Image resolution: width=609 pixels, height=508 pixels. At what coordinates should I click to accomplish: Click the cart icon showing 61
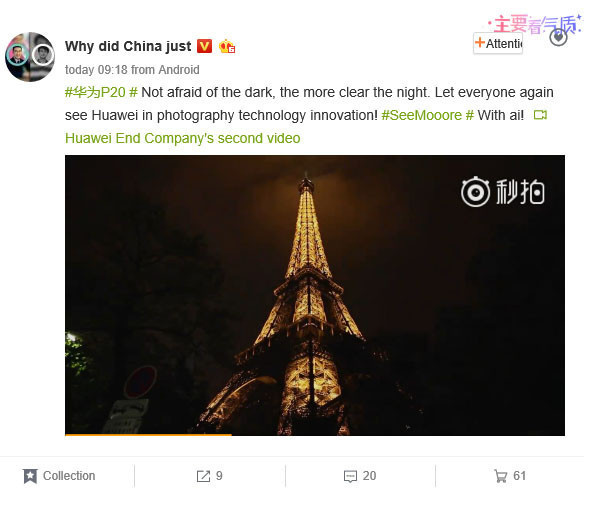500,476
